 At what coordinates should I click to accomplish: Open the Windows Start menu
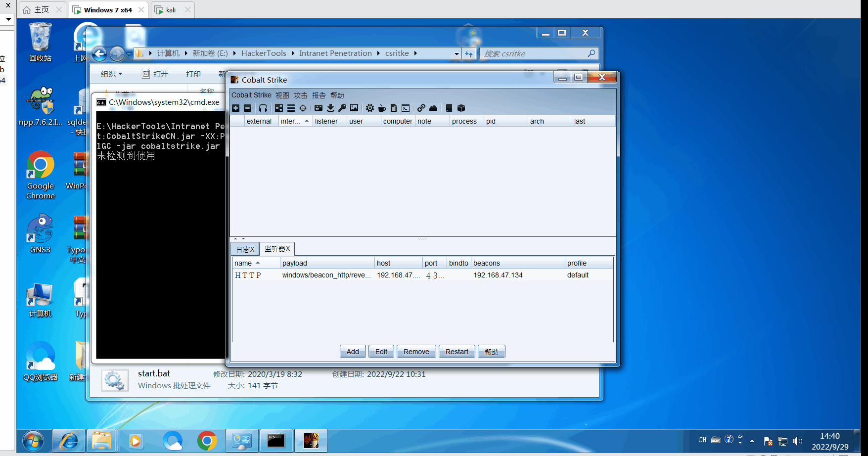point(33,441)
